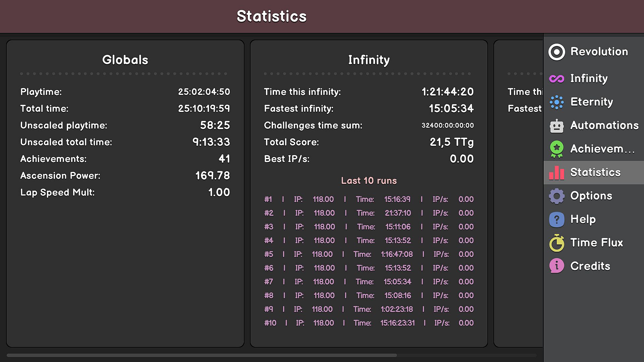
Task: Go to the Eternity menu label
Action: pos(592,102)
